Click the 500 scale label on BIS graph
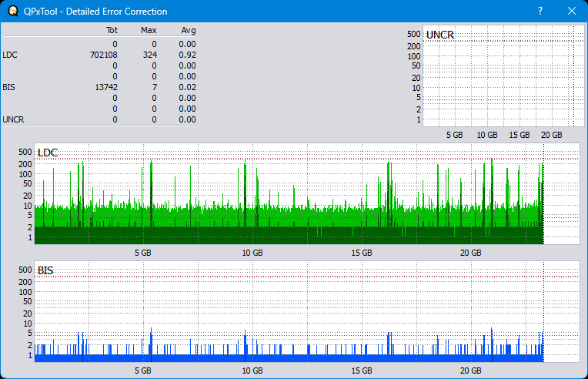Screen dimensions: 588x379 [25, 270]
